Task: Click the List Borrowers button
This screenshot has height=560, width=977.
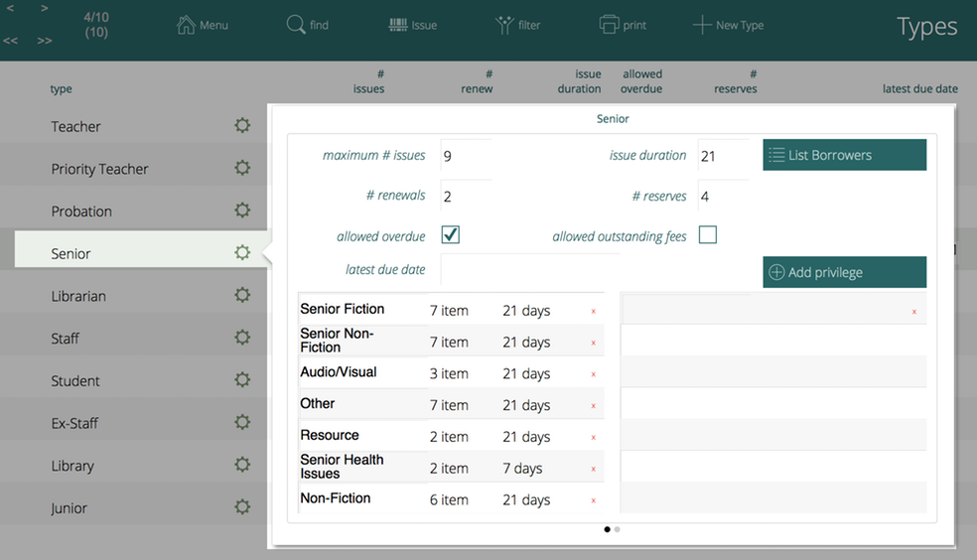Action: pyautogui.click(x=844, y=155)
